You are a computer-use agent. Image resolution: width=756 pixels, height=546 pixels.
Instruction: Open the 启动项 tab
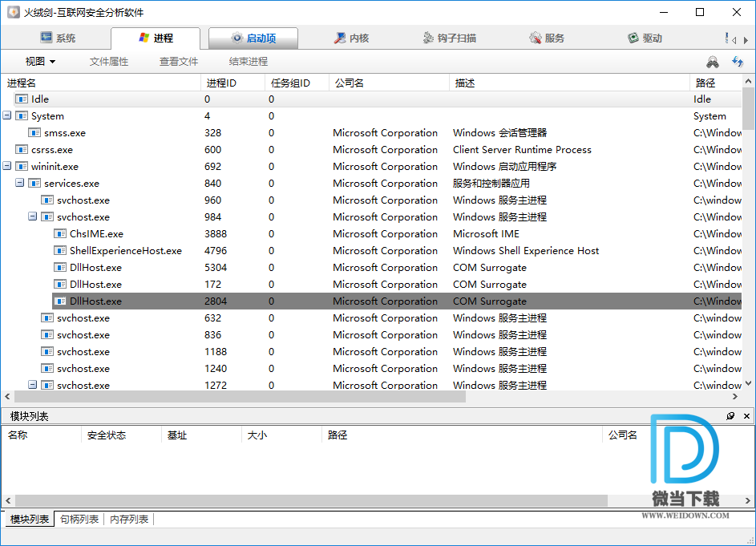[253, 38]
